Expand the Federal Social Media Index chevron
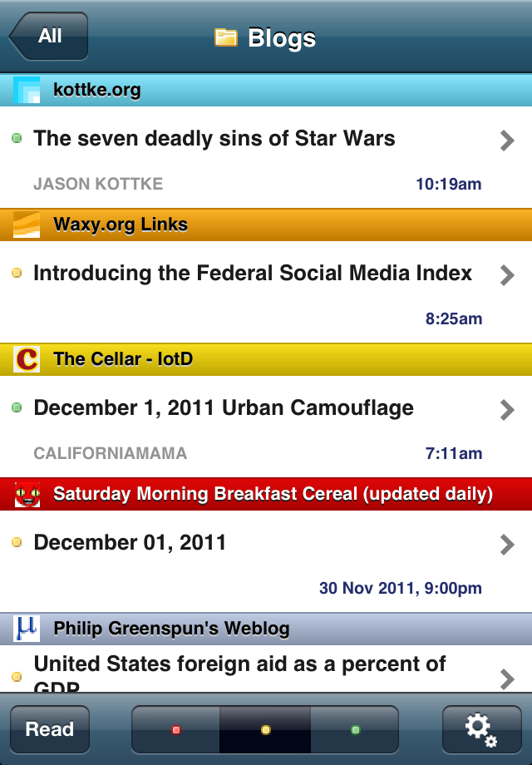The width and height of the screenshot is (532, 765). 507,274
